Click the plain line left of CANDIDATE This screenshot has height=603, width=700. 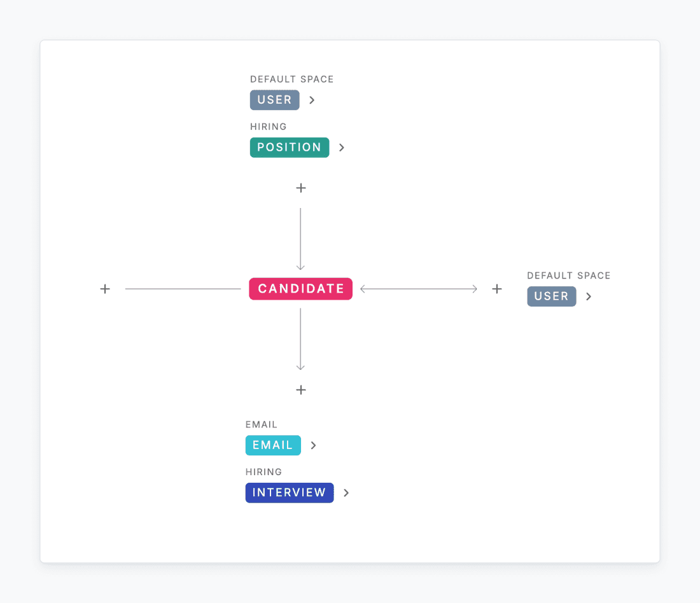tap(183, 289)
